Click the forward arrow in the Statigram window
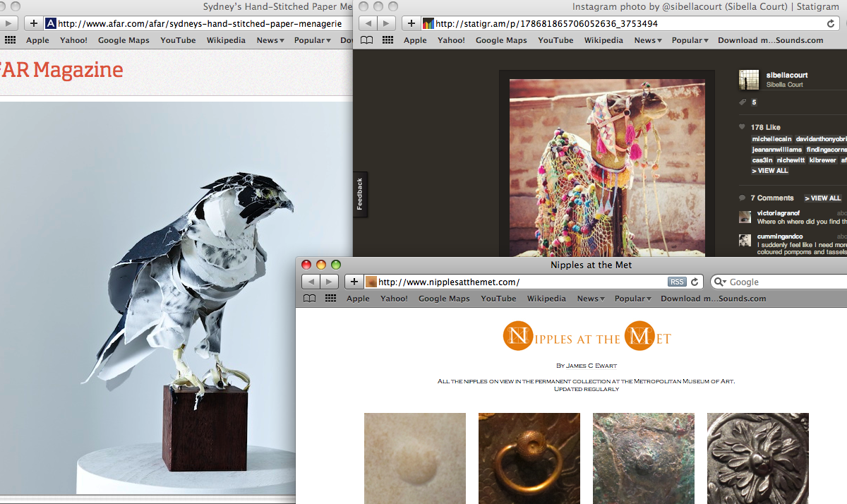This screenshot has width=847, height=504. coord(387,23)
